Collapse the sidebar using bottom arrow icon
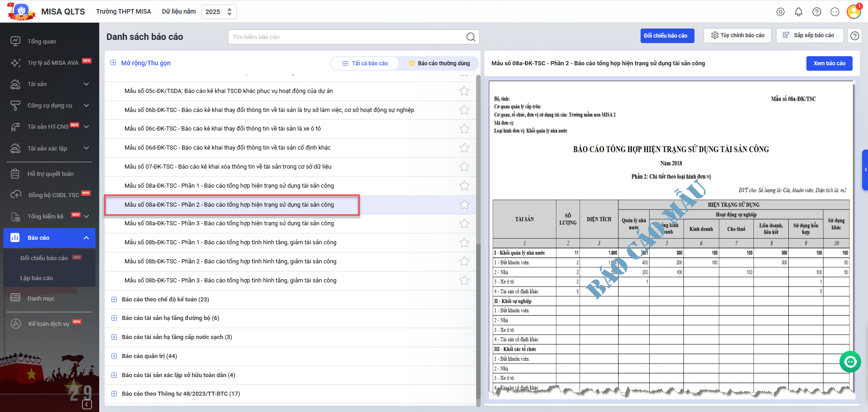Viewport: 868px width, 412px height. [87, 404]
